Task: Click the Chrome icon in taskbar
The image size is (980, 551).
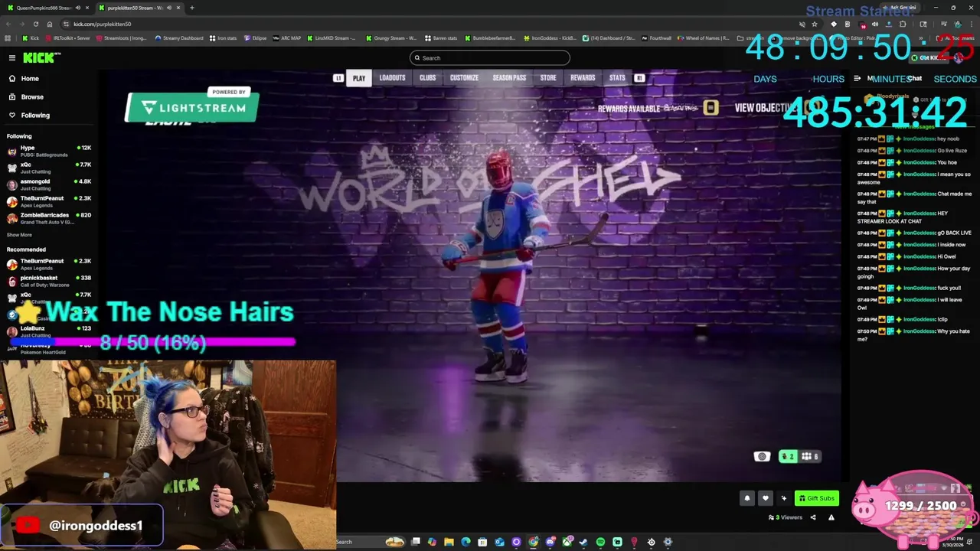Action: 533,542
